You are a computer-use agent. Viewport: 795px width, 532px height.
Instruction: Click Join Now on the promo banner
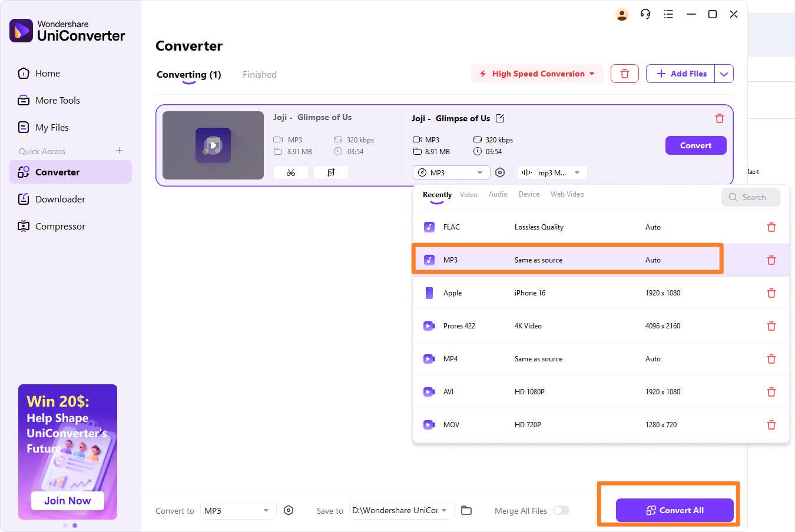pos(67,501)
